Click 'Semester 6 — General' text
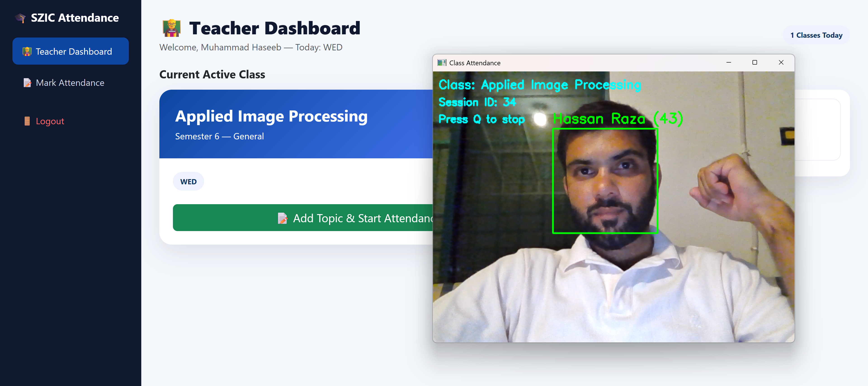This screenshot has height=386, width=868. pyautogui.click(x=219, y=136)
